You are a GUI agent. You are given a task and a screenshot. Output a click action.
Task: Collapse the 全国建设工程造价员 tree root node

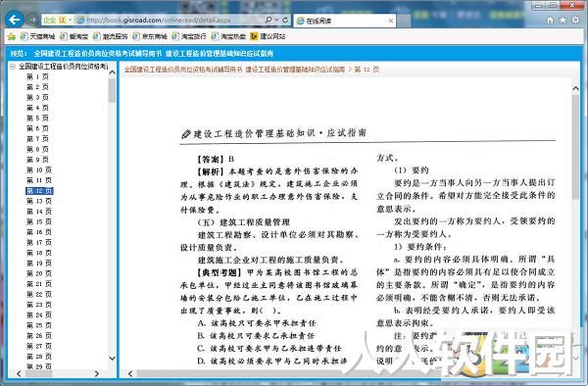point(13,67)
